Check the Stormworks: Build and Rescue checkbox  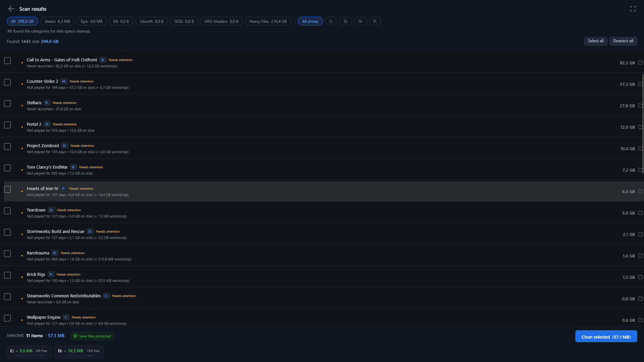[x=7, y=232]
